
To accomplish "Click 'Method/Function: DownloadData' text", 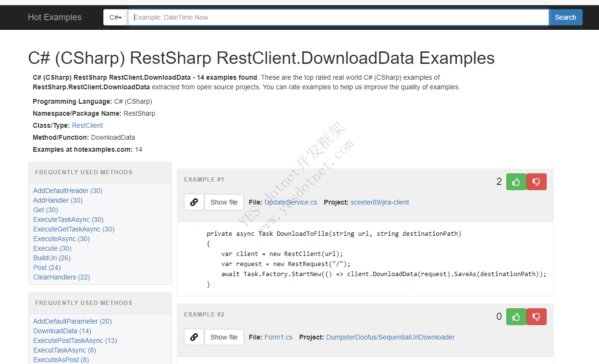I will 84,137.
